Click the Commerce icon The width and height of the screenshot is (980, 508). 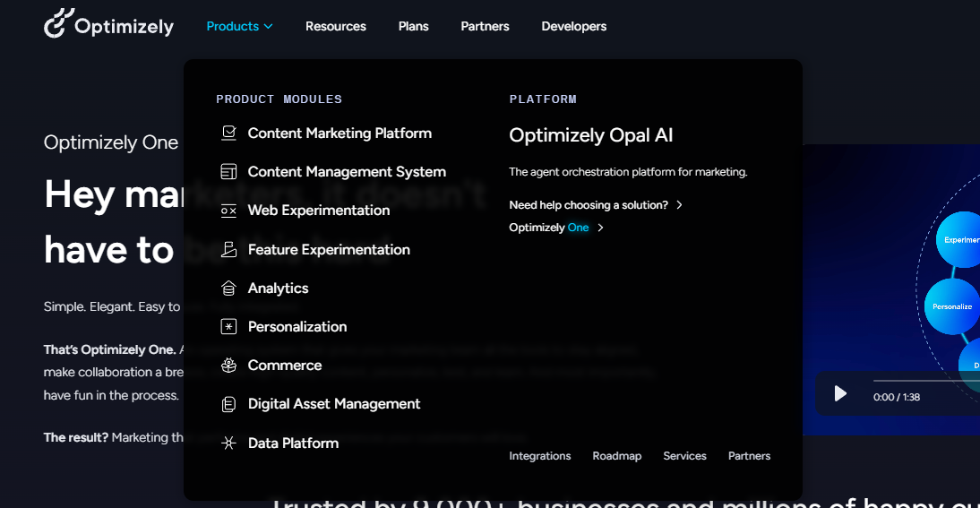[228, 366]
